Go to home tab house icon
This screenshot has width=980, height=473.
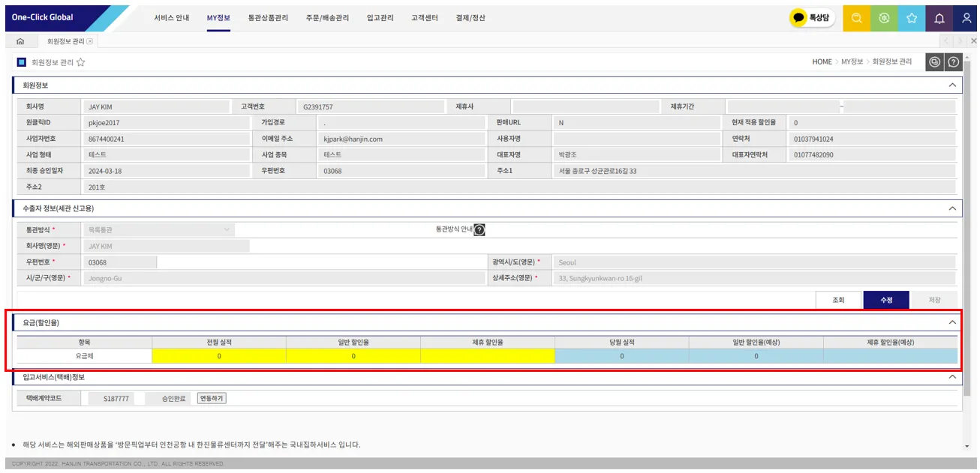[20, 41]
